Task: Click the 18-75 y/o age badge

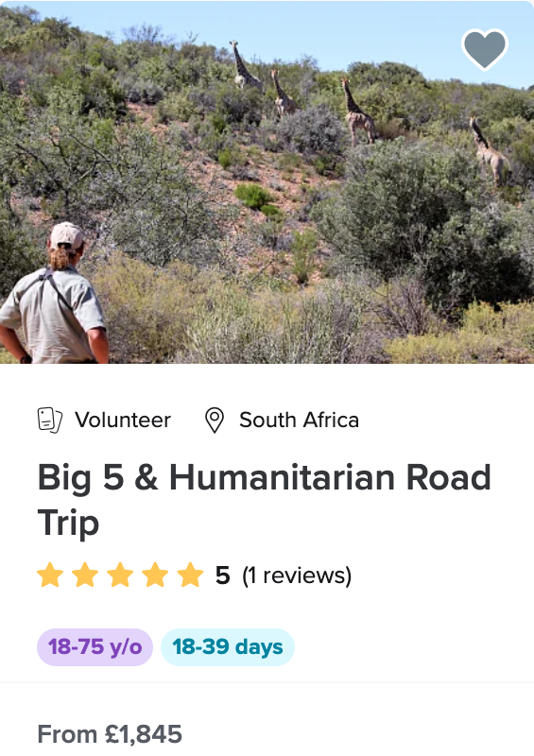Action: [x=95, y=647]
